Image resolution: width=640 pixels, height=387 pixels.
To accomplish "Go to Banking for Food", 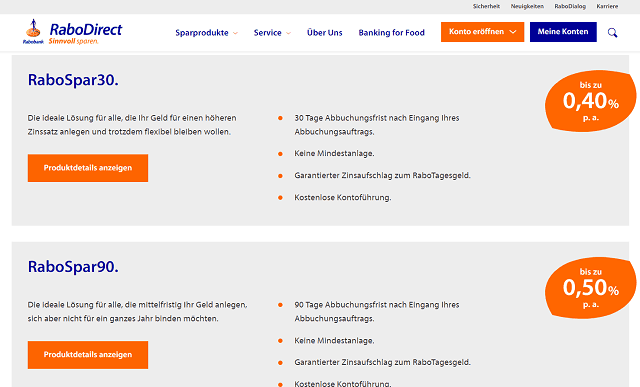I will coord(391,33).
